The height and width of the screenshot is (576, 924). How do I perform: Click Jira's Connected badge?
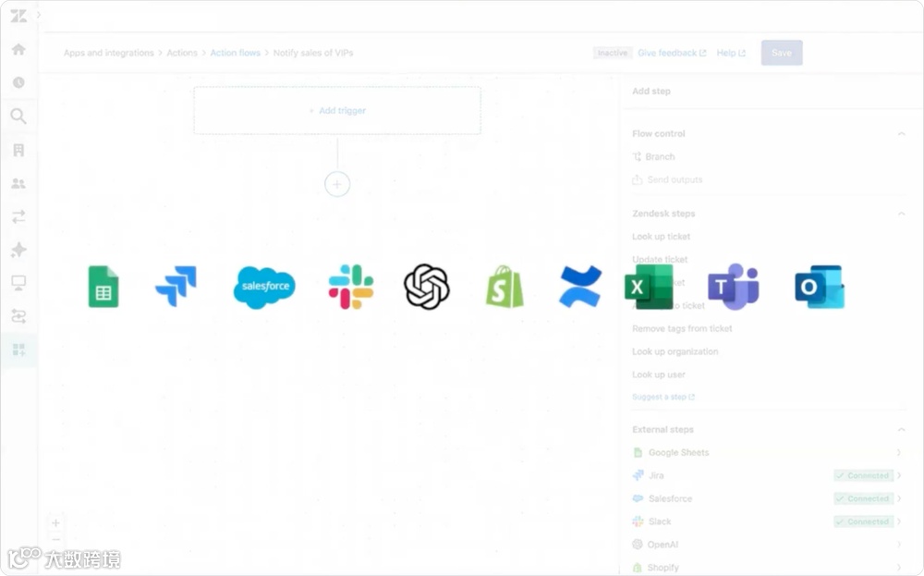pos(863,475)
